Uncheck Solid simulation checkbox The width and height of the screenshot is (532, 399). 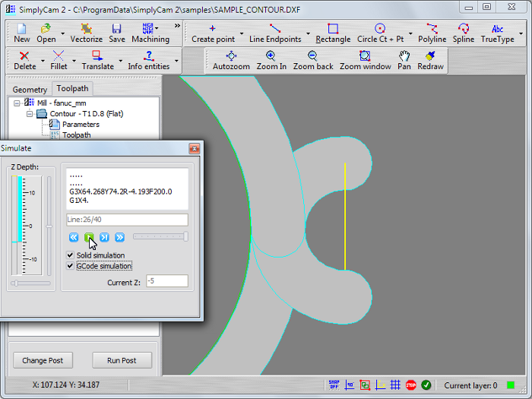(x=71, y=255)
